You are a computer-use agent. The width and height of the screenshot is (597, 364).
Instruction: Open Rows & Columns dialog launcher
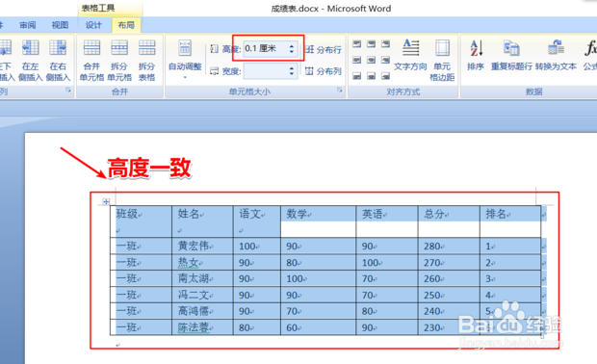pos(68,91)
